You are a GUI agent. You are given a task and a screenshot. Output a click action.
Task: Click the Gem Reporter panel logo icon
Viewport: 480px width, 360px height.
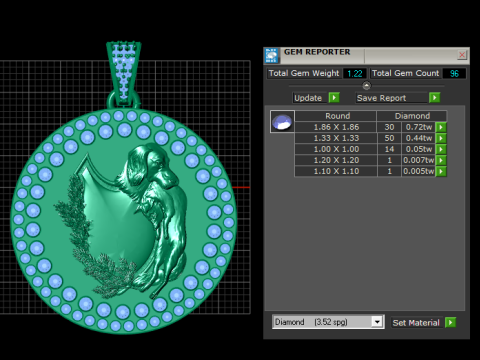pos(272,55)
